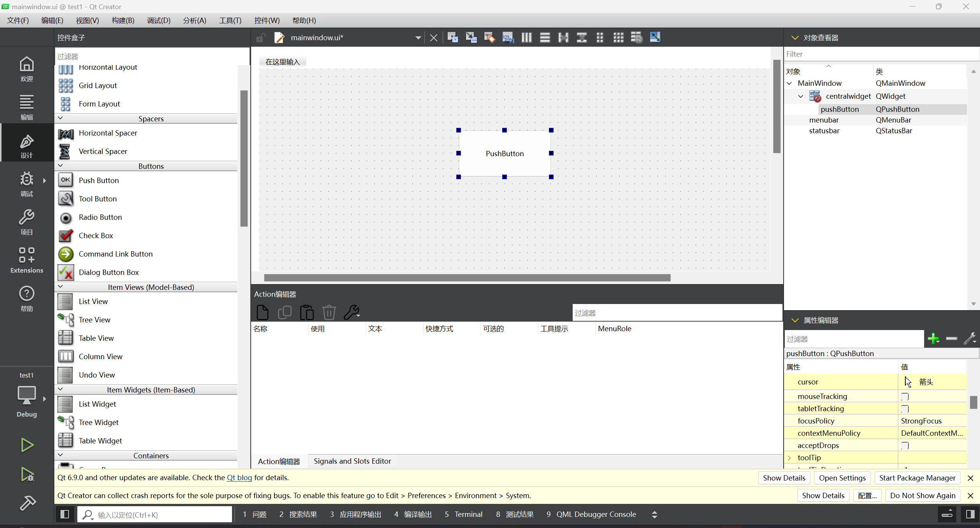The width and height of the screenshot is (980, 528).
Task: Click Start Package Manager button
Action: pyautogui.click(x=917, y=478)
